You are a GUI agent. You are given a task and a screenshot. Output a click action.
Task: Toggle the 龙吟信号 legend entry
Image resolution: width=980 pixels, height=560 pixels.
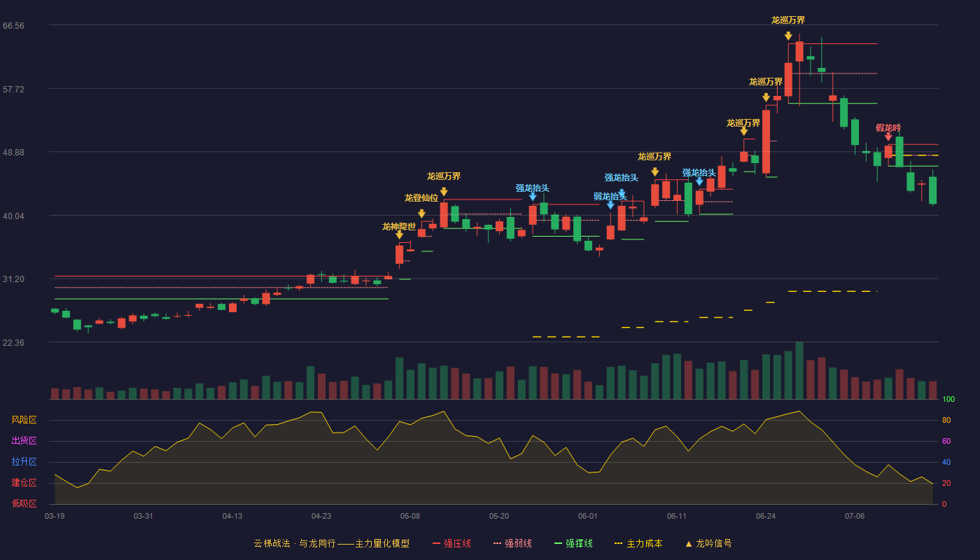click(x=708, y=543)
